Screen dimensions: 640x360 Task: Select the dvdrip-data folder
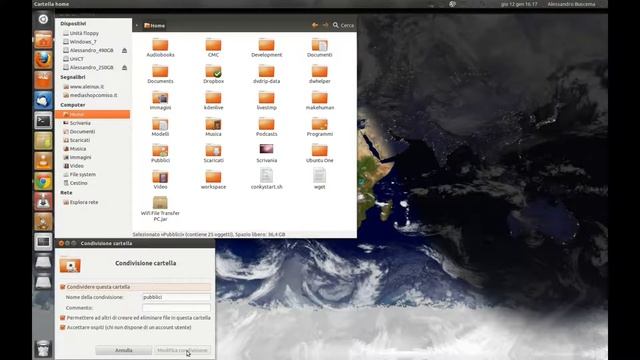[x=267, y=74]
